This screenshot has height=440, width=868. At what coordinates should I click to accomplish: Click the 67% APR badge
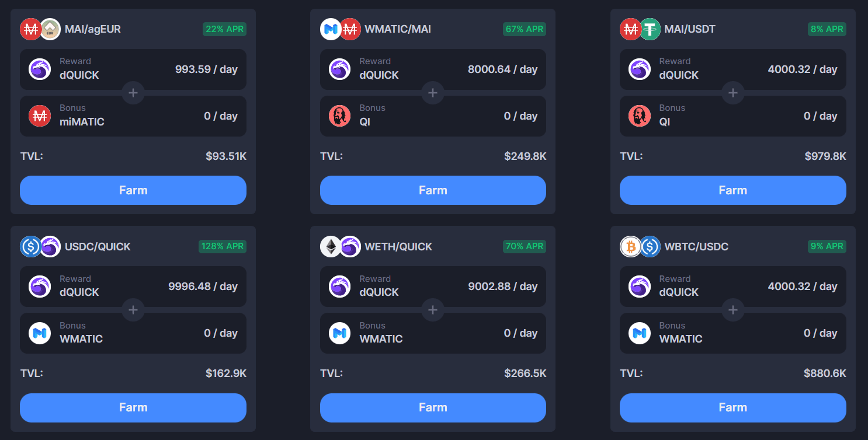525,29
